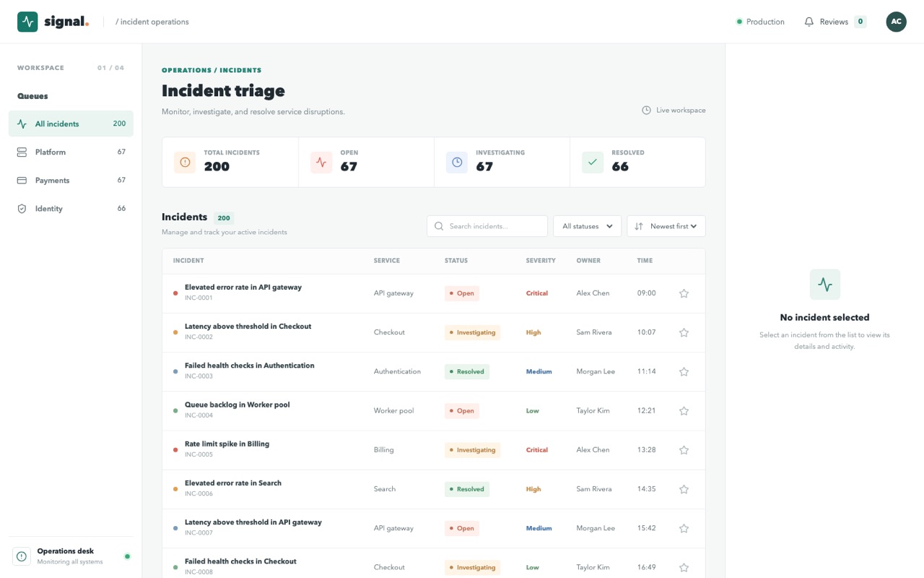Click owner Morgan Lee on INC-0003
The width and height of the screenshot is (924, 578).
click(596, 371)
